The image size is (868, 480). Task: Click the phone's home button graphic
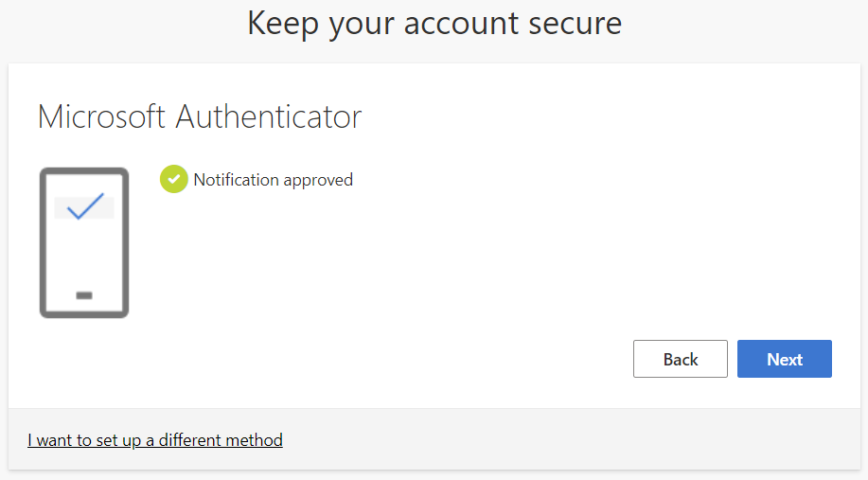(84, 295)
